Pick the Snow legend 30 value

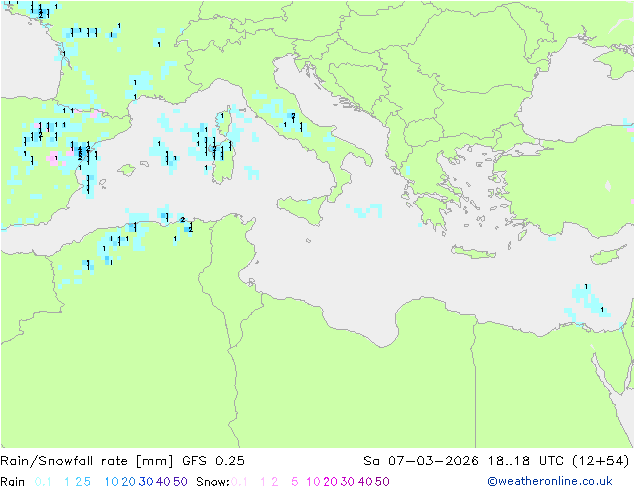click(348, 482)
